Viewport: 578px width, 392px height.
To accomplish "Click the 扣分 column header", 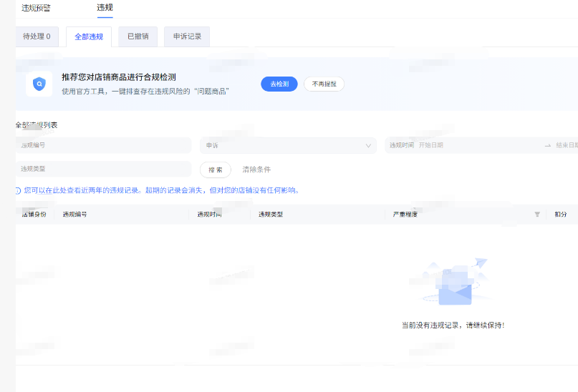I will [x=561, y=214].
